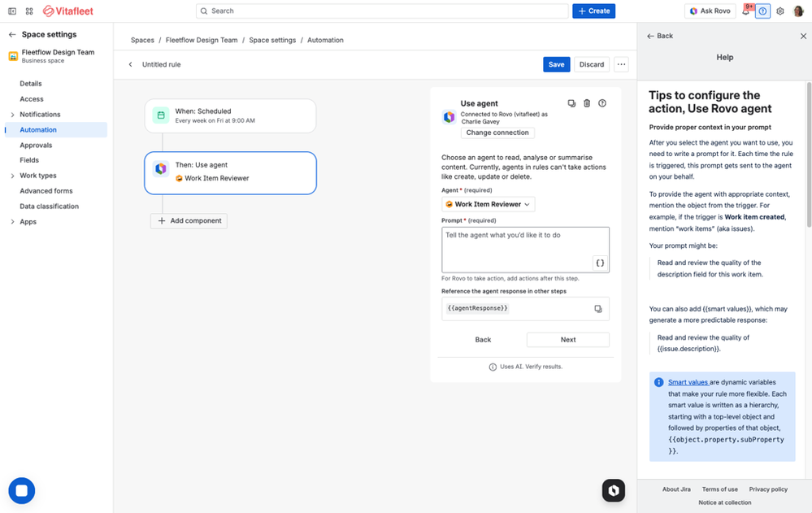Image resolution: width=812 pixels, height=513 pixels.
Task: Close the Help panel
Action: tap(803, 36)
